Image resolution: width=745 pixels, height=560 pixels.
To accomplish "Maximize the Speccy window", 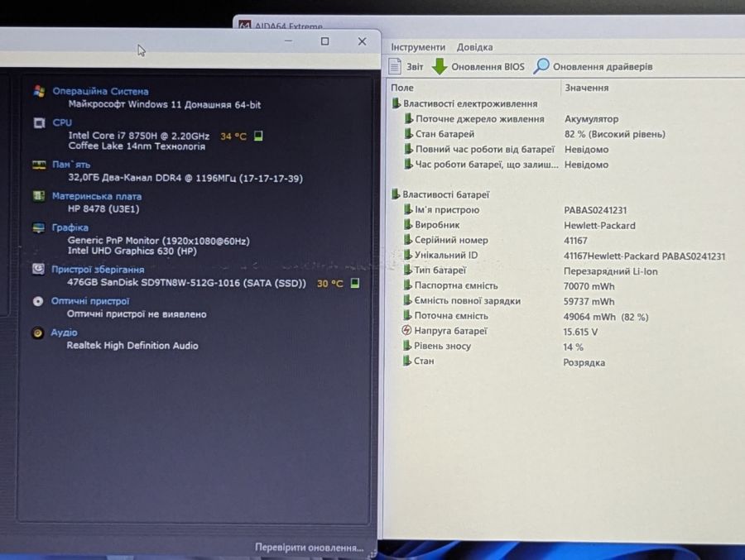I will 325,41.
